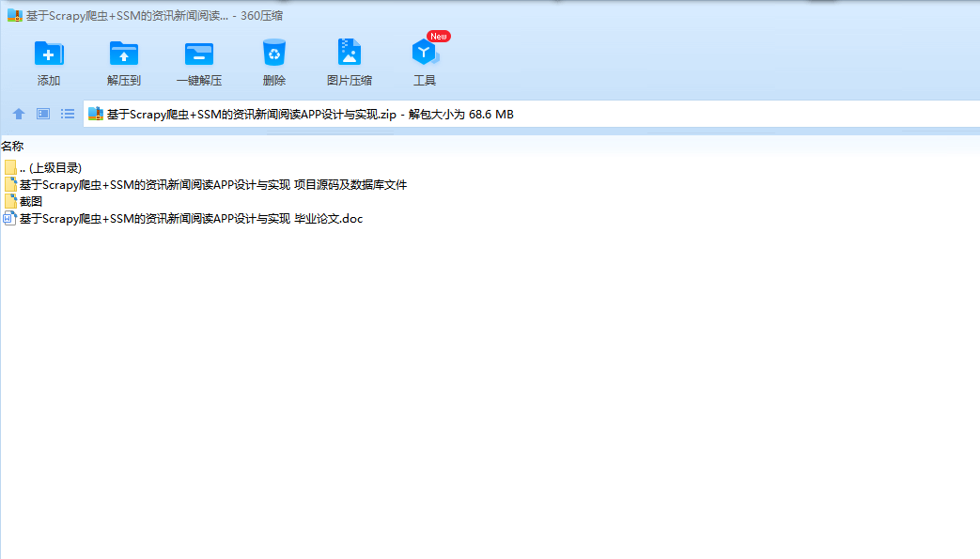
Task: Click the one-key extract (一键解压) icon
Action: [199, 54]
